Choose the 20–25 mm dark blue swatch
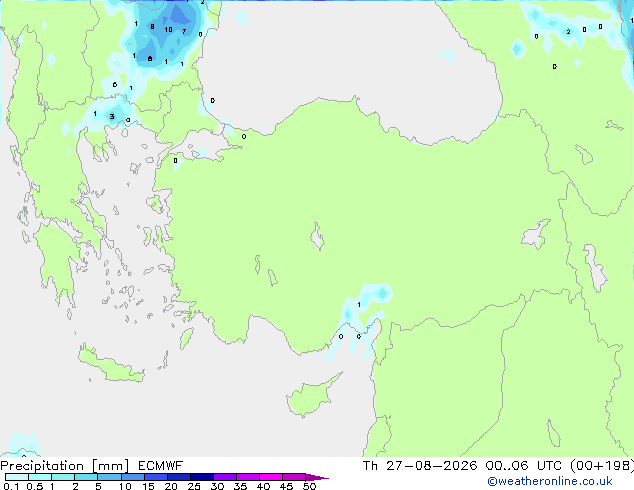 coord(178,477)
